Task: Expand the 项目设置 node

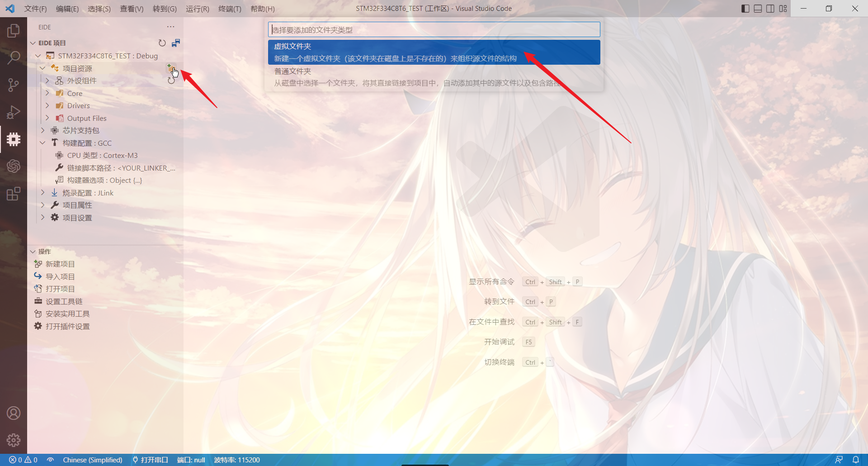Action: [x=42, y=218]
